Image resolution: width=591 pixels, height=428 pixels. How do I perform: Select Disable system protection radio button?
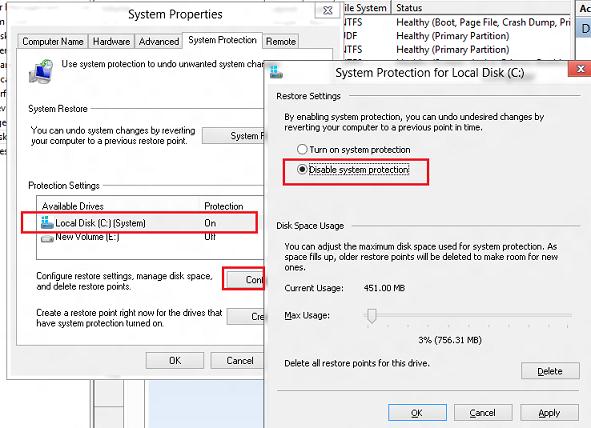click(x=302, y=170)
